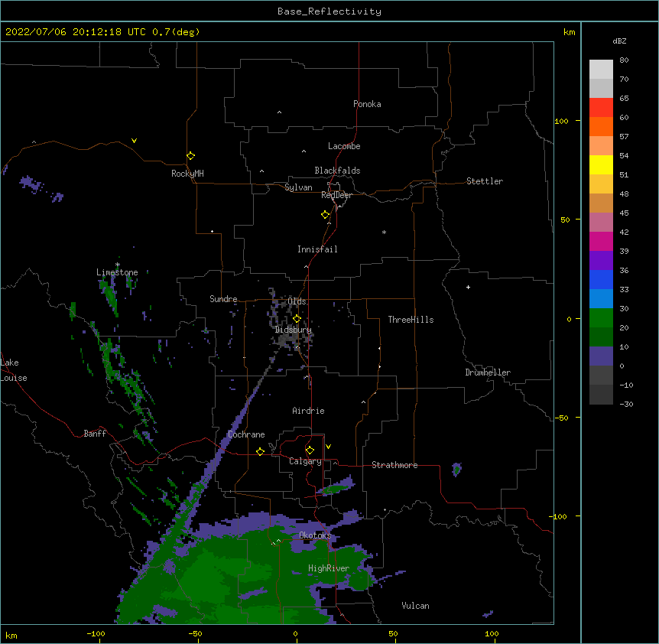This screenshot has height=644, width=659.
Task: Select the slate purple 10 dBZ swatch
Action: click(x=601, y=356)
